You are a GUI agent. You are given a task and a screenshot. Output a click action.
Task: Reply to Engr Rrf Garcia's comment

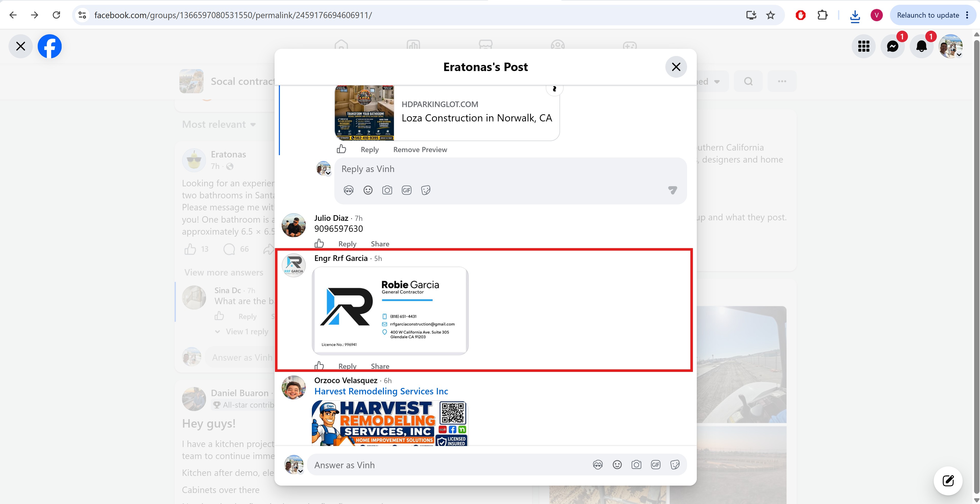347,366
